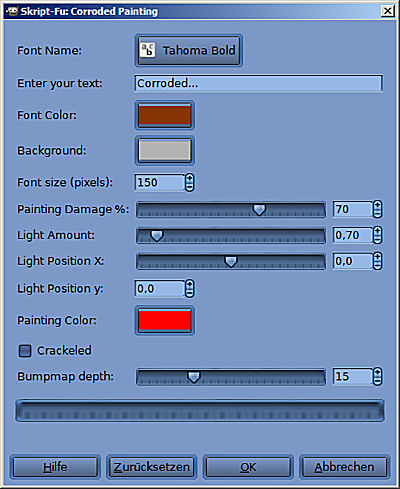Click the Light Position X slider handle
The image size is (400, 489).
click(231, 262)
